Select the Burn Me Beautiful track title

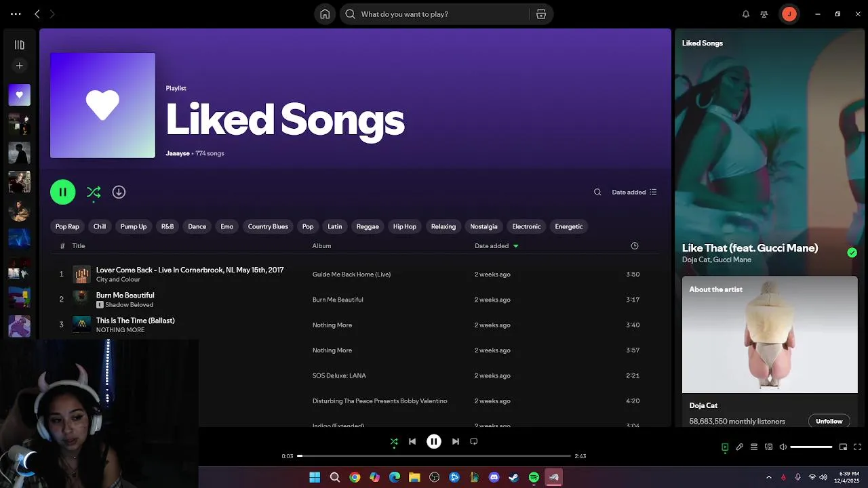pyautogui.click(x=125, y=295)
